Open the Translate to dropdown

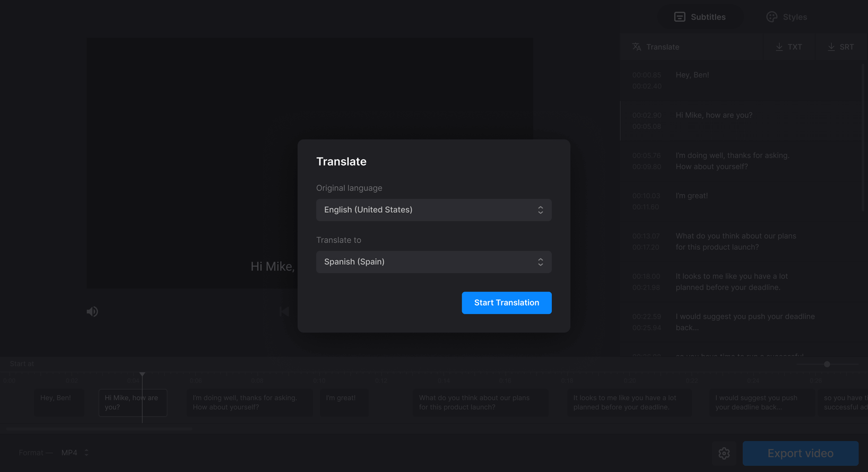[433, 262]
